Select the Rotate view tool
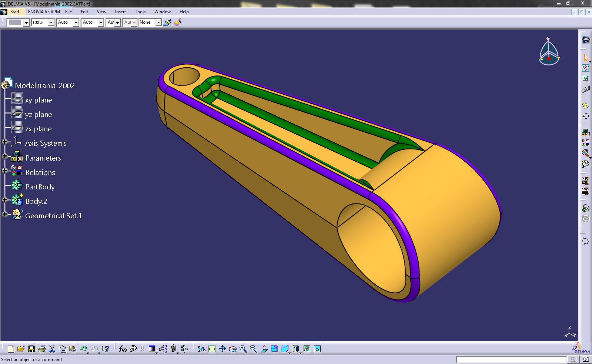This screenshot has height=364, width=592. point(233,349)
